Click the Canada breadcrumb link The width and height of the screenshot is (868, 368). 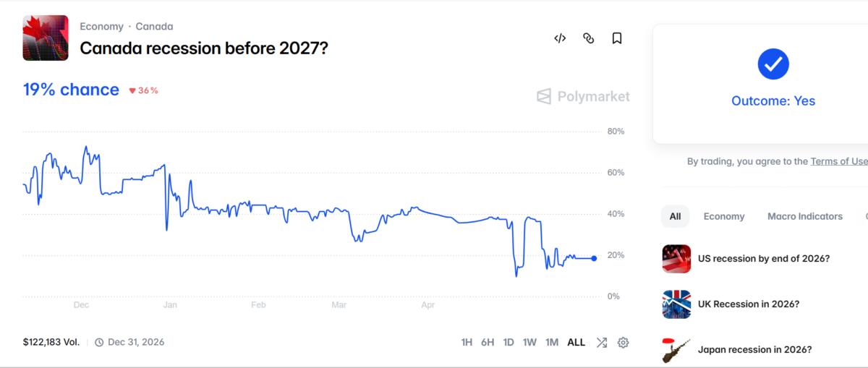pyautogui.click(x=154, y=27)
